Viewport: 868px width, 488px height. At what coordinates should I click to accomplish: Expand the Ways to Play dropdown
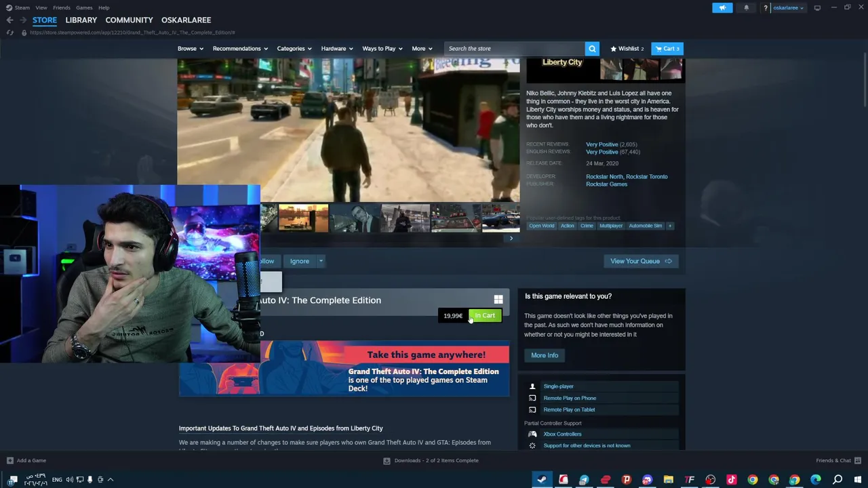click(x=382, y=49)
